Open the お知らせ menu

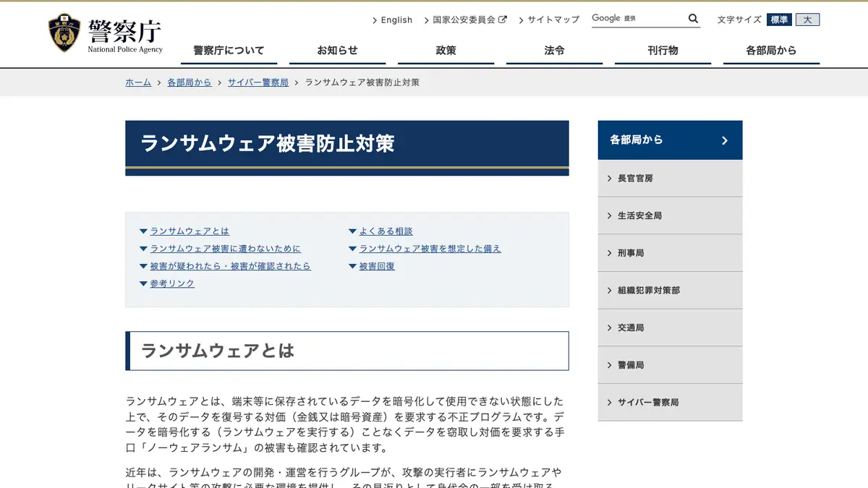[x=337, y=51]
